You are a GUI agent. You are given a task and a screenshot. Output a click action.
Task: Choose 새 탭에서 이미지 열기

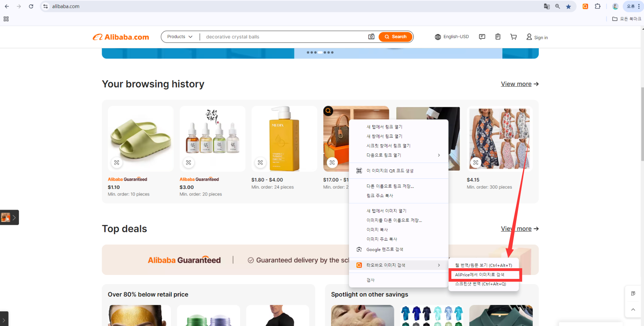point(399,211)
